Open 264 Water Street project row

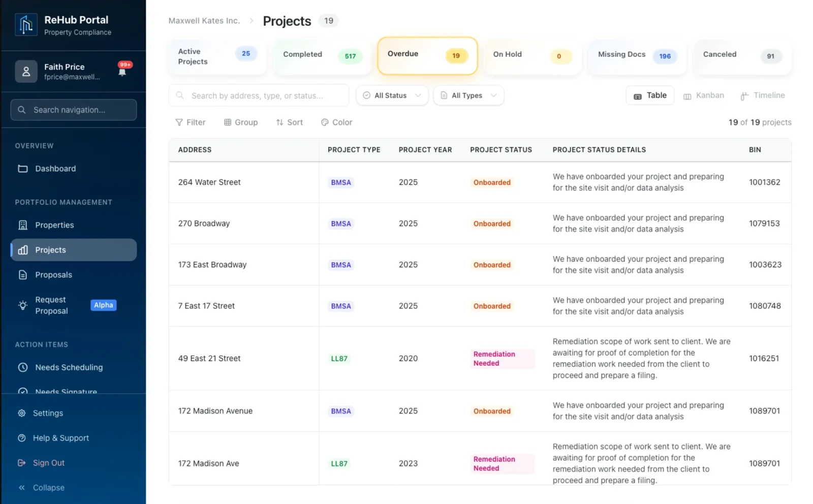[x=480, y=182]
